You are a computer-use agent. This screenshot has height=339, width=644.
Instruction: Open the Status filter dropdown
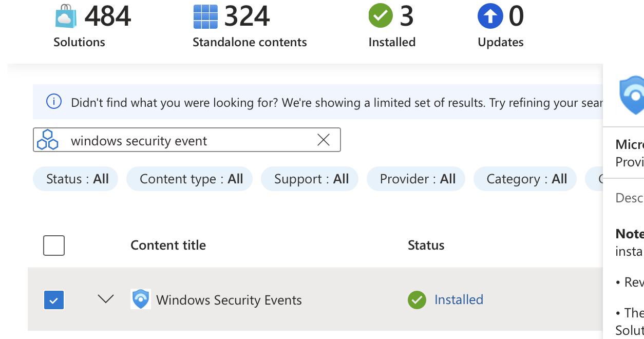click(x=75, y=178)
